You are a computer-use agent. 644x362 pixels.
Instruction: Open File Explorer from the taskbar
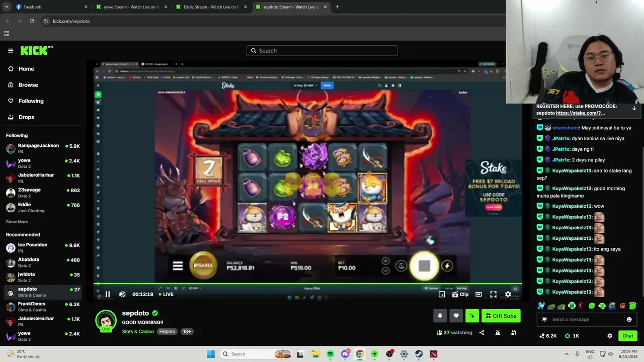(315, 354)
